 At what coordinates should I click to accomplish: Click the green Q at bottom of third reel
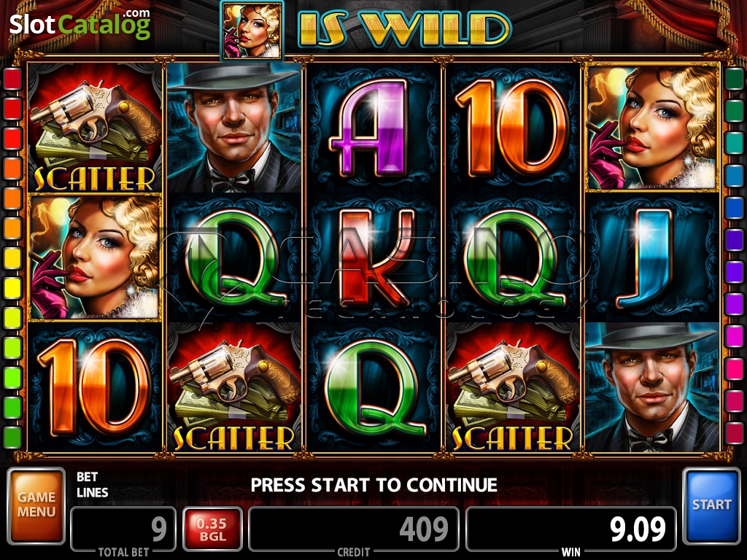(373, 387)
